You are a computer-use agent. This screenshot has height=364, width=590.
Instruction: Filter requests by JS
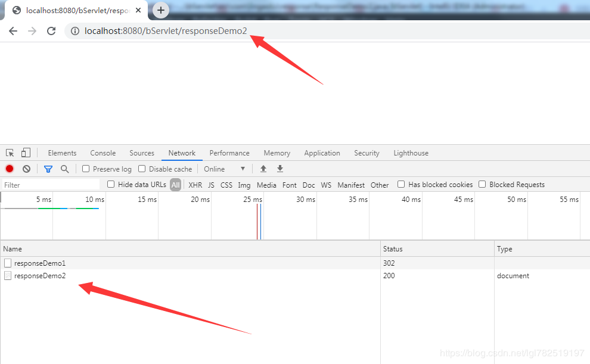point(211,185)
